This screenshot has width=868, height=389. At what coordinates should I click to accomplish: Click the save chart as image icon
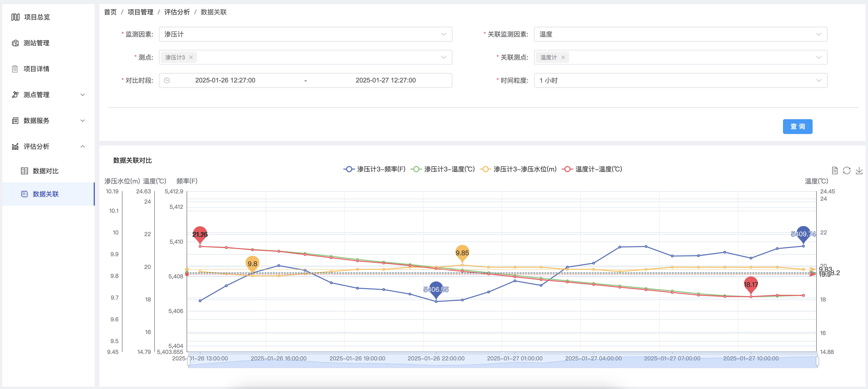[859, 170]
